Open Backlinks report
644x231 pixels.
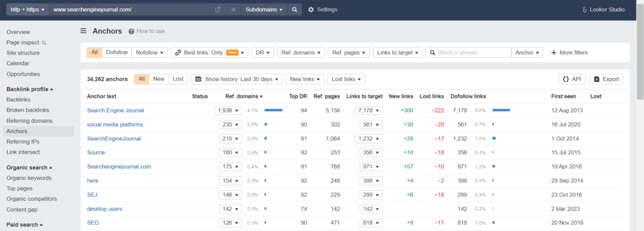18,100
